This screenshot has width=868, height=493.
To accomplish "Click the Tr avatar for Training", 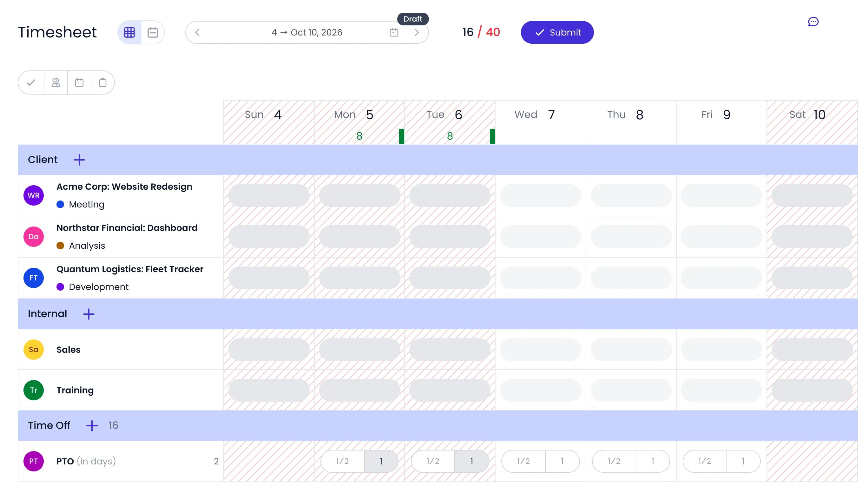I will 34,390.
